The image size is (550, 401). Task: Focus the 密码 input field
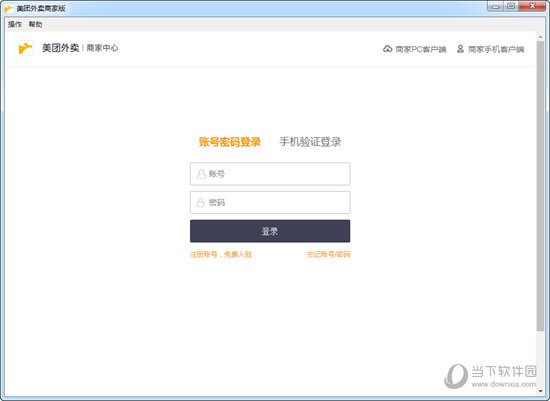(270, 202)
